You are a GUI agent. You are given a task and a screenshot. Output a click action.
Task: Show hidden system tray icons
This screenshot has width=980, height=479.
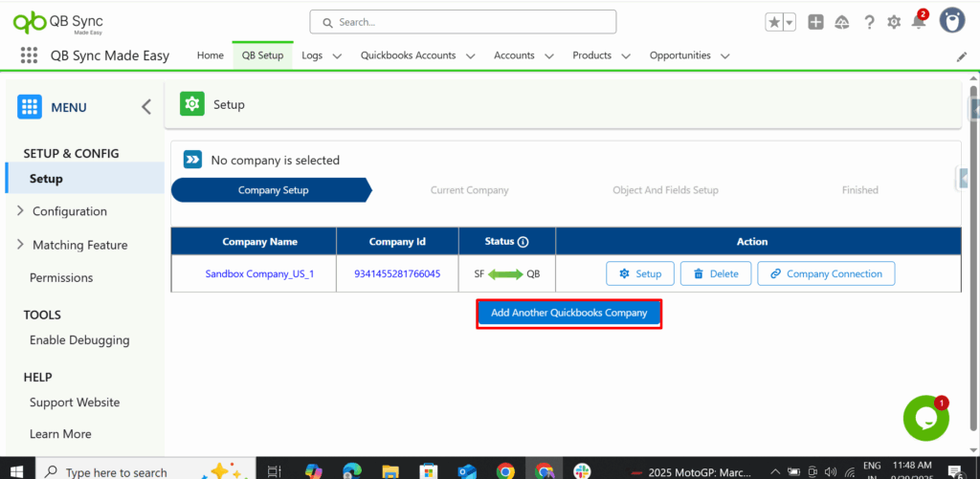tap(775, 471)
